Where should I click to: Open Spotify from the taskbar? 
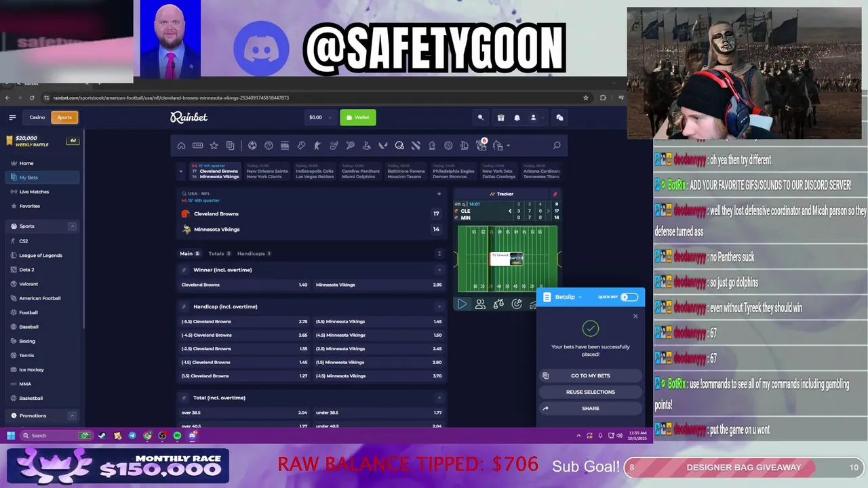tap(177, 436)
